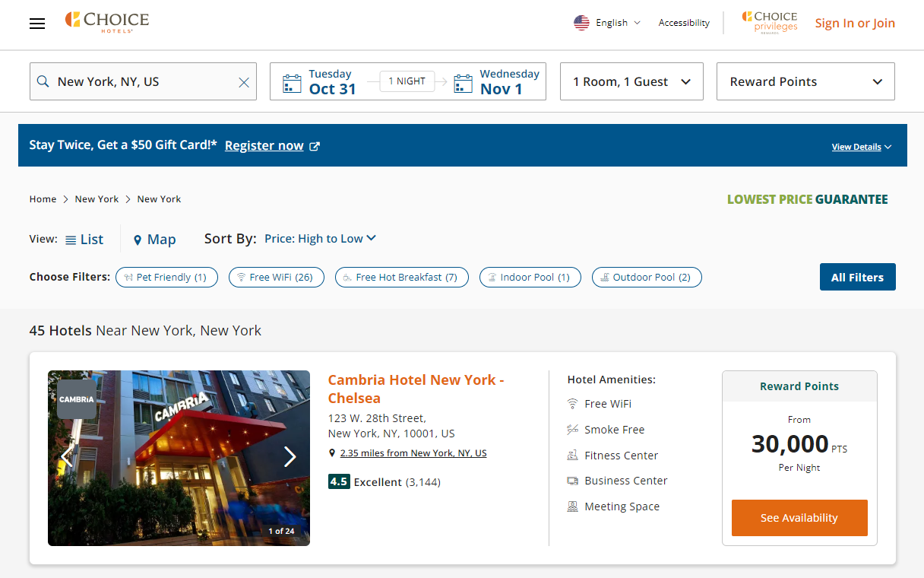
Task: Click the Choice Hotels logo
Action: (x=106, y=23)
